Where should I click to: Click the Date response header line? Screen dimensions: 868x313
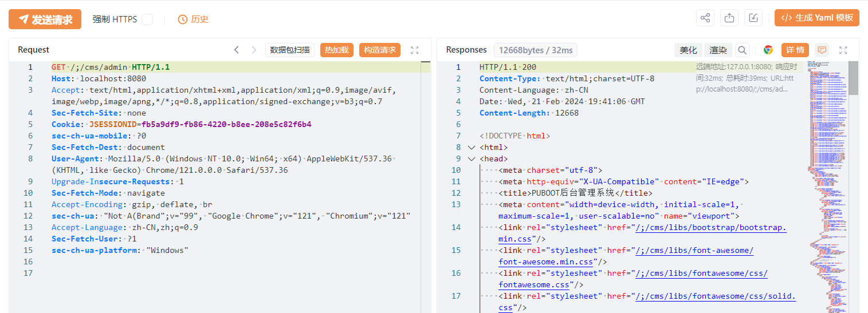tap(562, 101)
